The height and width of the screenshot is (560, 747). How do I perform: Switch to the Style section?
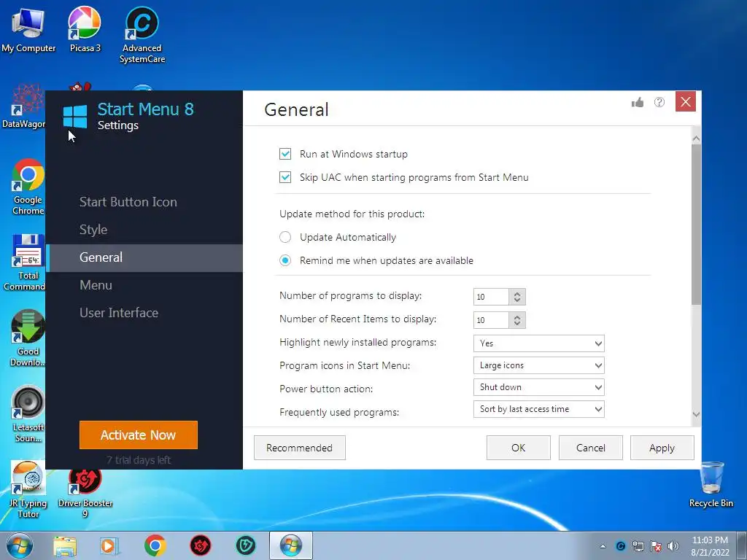point(144,230)
